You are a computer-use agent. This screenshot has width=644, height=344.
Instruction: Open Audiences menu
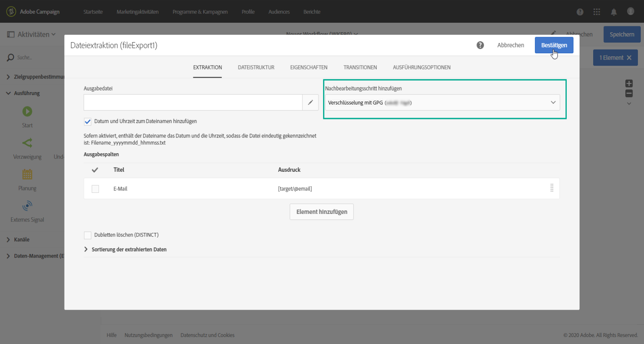click(x=279, y=12)
